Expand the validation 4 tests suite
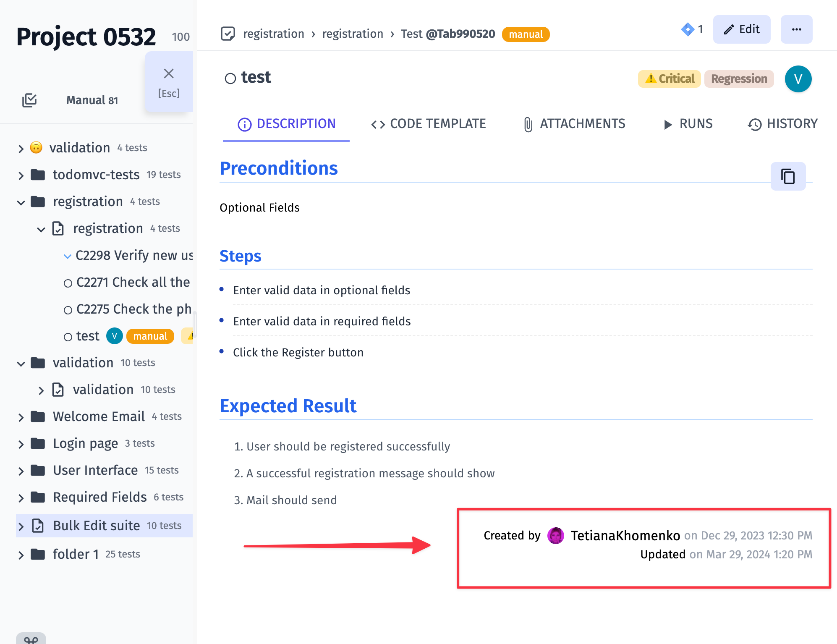The width and height of the screenshot is (837, 644). point(21,149)
